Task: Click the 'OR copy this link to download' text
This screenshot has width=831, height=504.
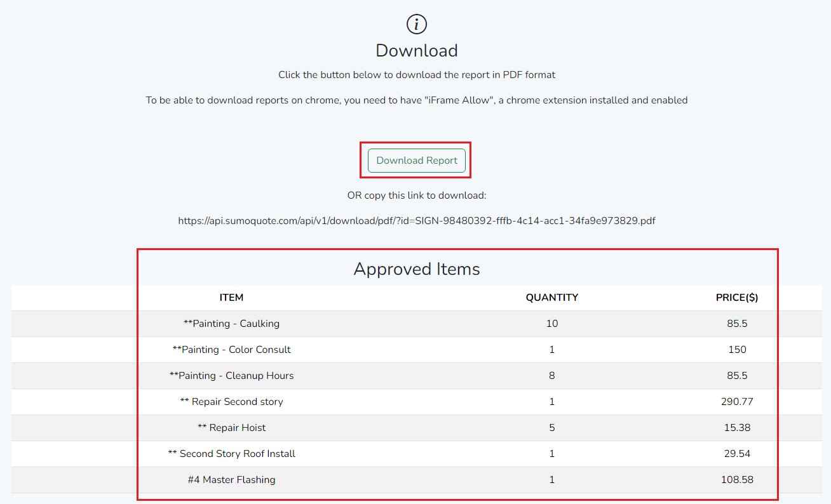Action: point(417,196)
